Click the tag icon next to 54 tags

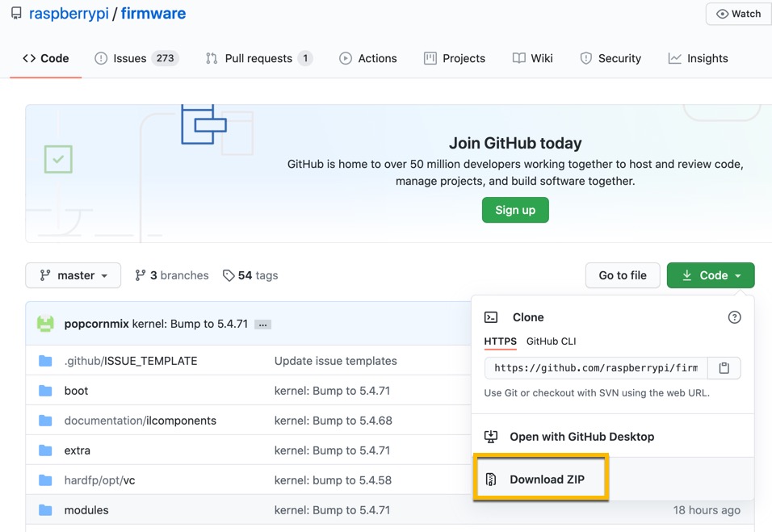click(x=229, y=275)
